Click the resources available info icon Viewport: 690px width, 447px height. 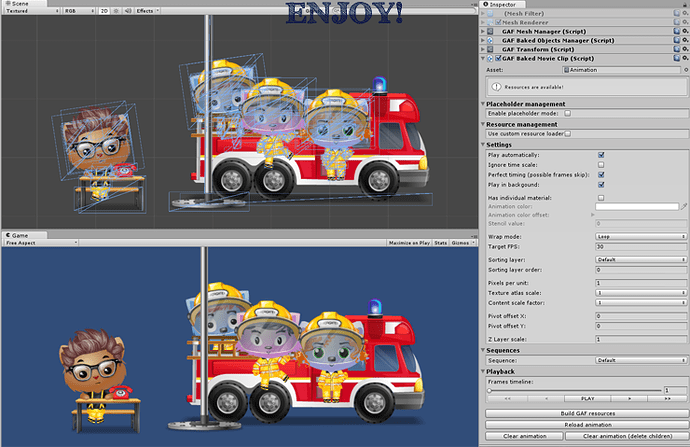(x=496, y=87)
